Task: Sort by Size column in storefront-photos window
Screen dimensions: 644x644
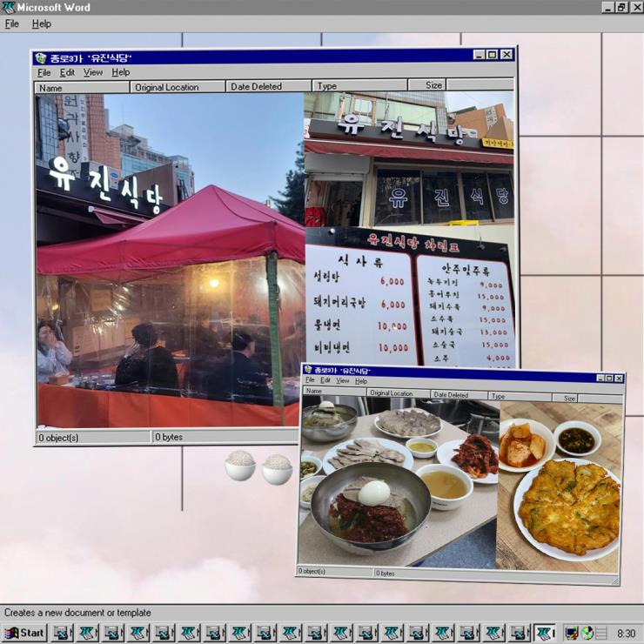Action: [427, 85]
